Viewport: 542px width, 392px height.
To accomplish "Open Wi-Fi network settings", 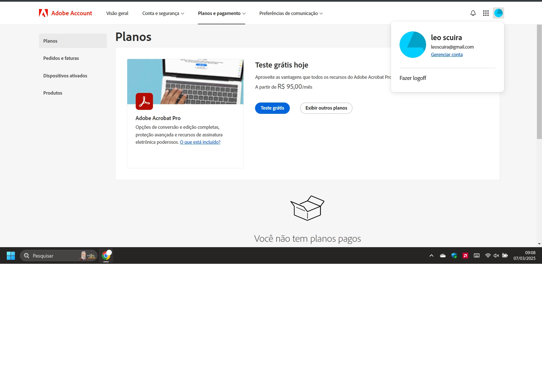I will [x=488, y=256].
